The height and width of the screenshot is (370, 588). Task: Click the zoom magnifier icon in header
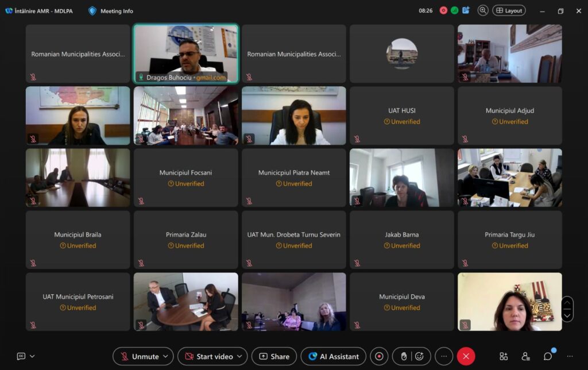(x=483, y=10)
